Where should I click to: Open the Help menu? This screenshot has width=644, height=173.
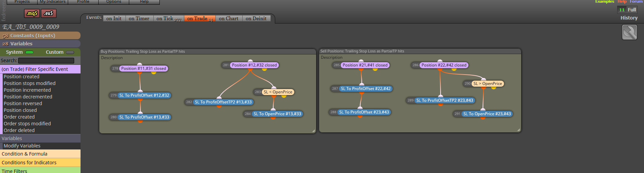144,2
